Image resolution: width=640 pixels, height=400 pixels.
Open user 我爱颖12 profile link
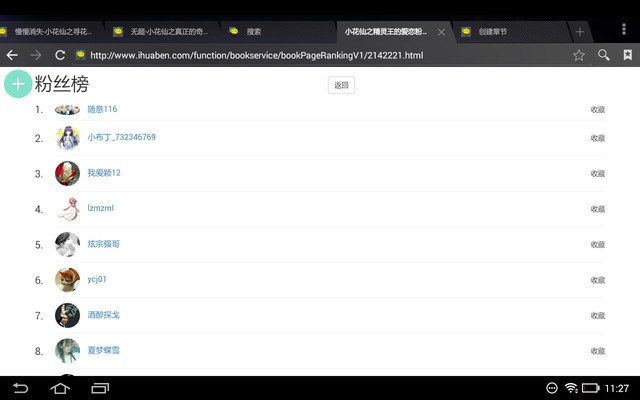[104, 173]
